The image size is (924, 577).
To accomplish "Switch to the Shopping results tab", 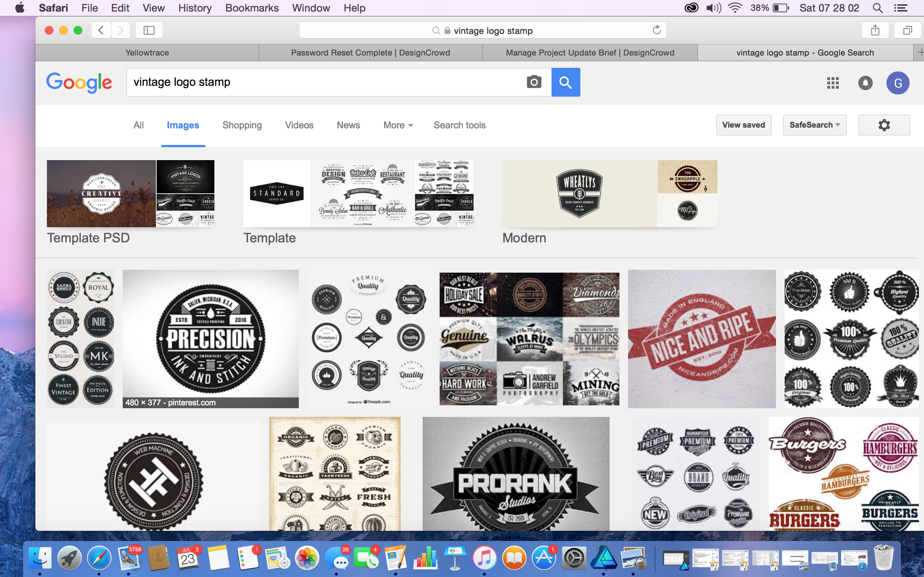I will [x=242, y=125].
